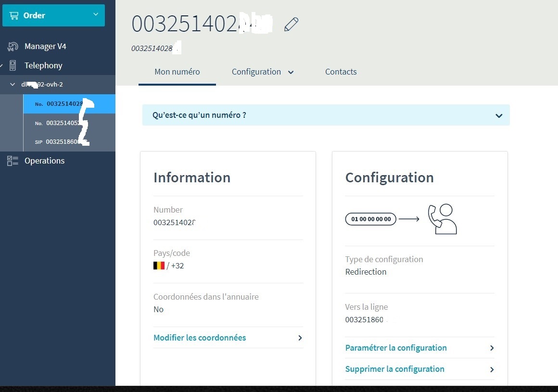
Task: Click the 01 00 00 00 00 number badge
Action: 370,219
